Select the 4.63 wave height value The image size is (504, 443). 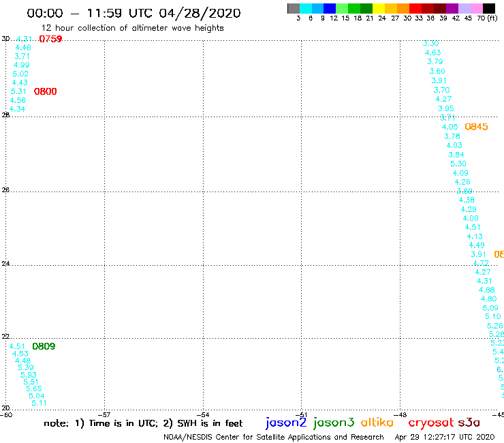pyautogui.click(x=433, y=52)
